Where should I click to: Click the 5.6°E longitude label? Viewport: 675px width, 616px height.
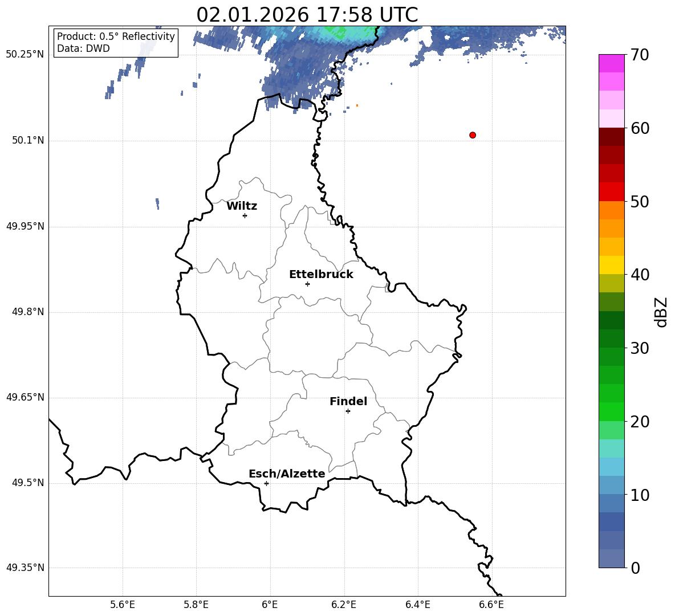pyautogui.click(x=123, y=605)
